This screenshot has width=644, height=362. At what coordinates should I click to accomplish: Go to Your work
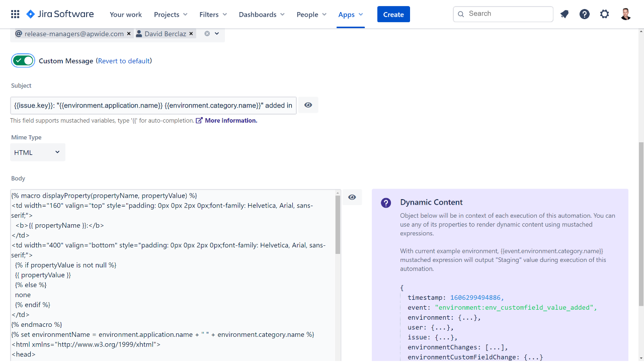tap(126, 15)
